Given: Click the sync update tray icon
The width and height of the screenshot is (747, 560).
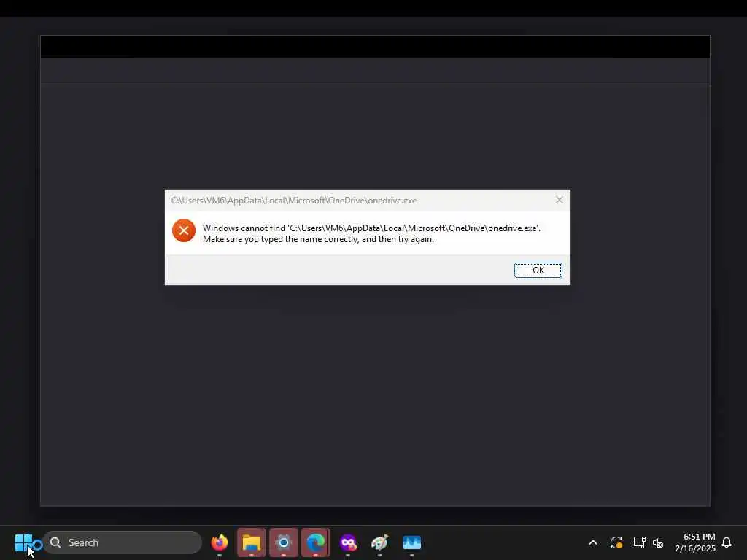Looking at the screenshot, I should tap(616, 542).
